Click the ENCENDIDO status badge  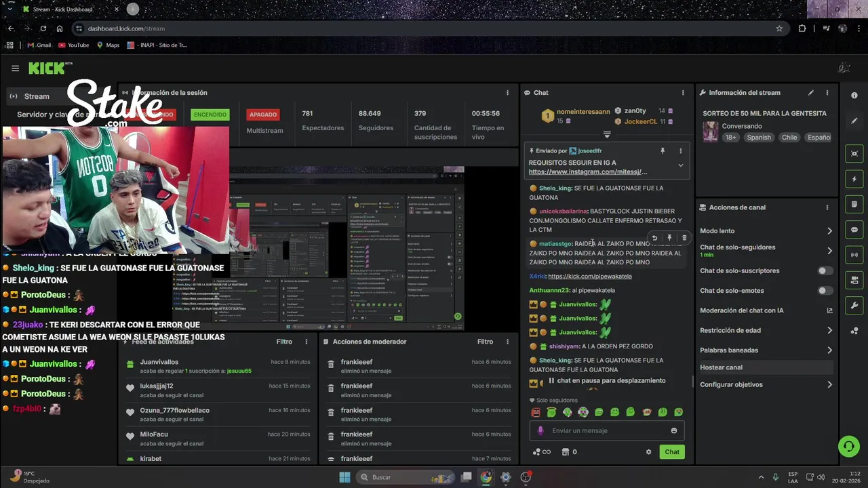(210, 115)
